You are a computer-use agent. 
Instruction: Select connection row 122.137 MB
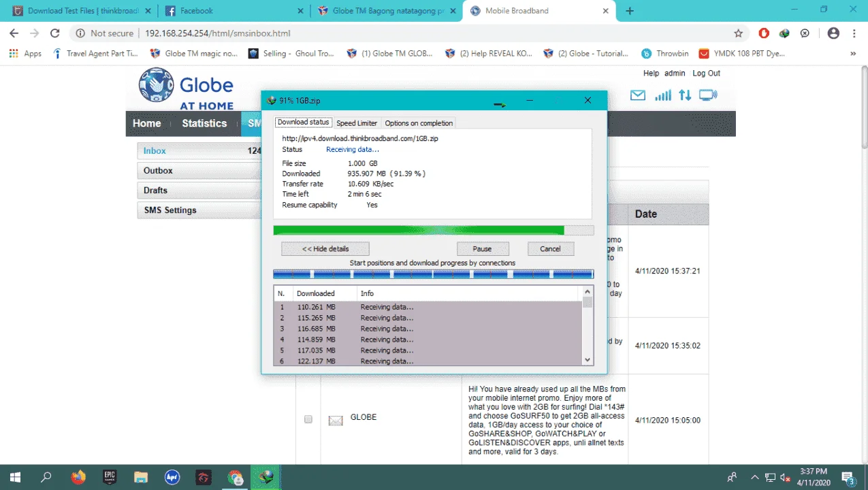[x=428, y=361]
